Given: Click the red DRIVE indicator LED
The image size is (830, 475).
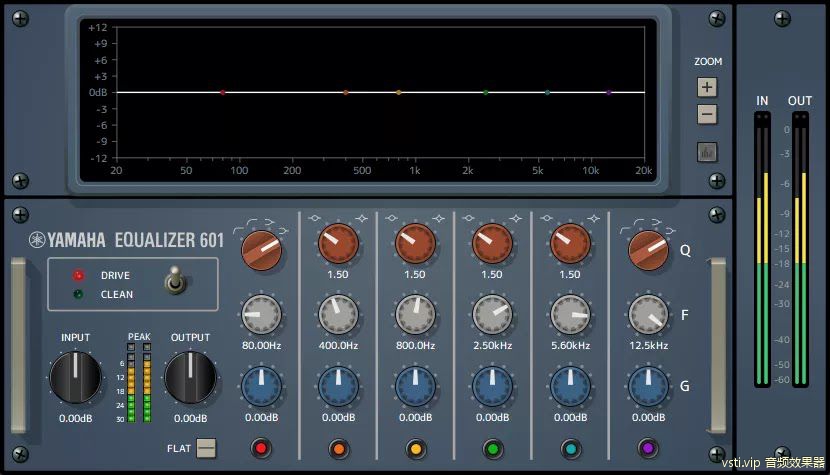Looking at the screenshot, I should [x=78, y=275].
